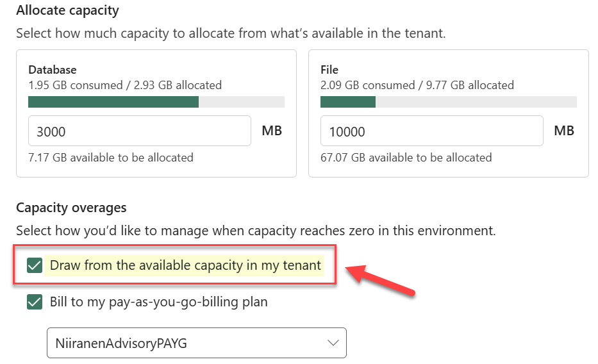Click the File card title
The width and height of the screenshot is (598, 364).
pyautogui.click(x=329, y=69)
